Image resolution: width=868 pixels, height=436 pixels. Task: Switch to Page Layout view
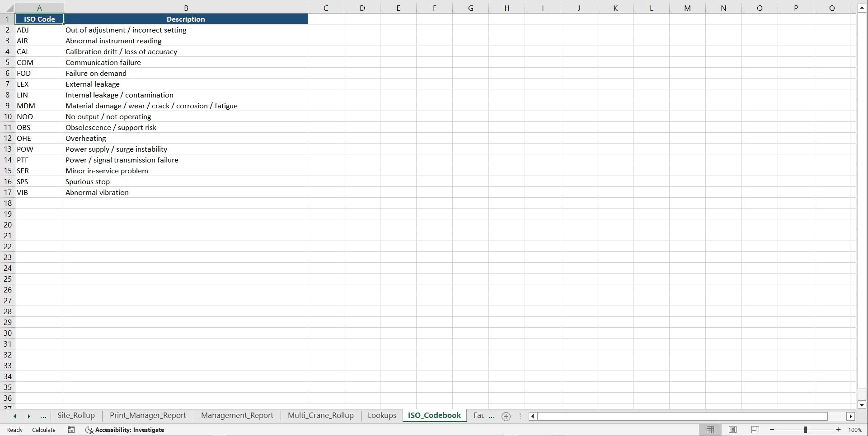point(732,430)
